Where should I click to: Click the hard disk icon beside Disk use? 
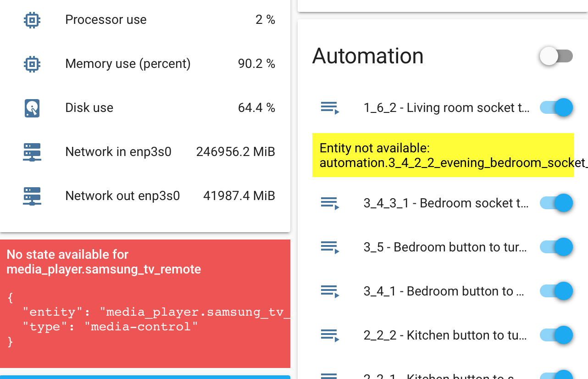(32, 108)
